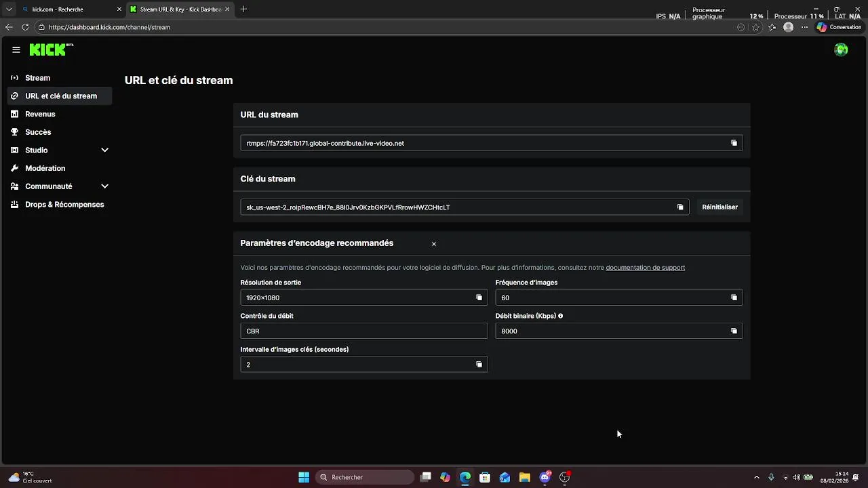The height and width of the screenshot is (488, 868).
Task: Click the Stream icon in the sidebar
Action: coord(15,78)
